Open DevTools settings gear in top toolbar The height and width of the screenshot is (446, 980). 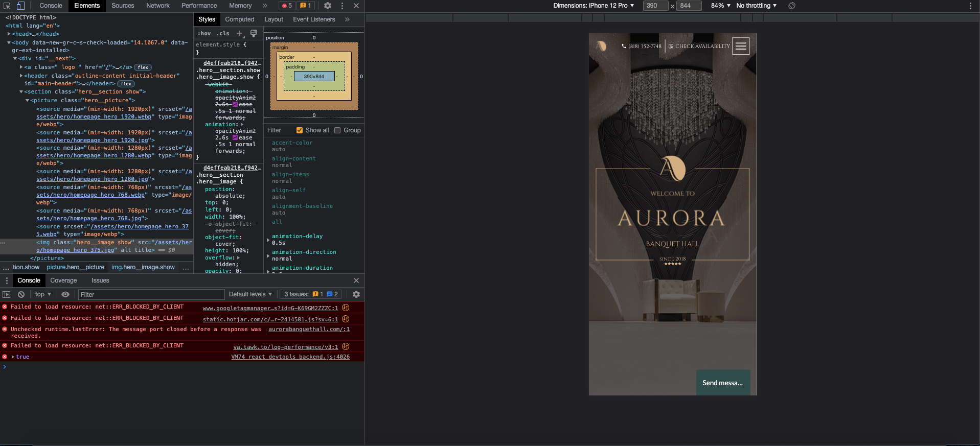pos(328,6)
